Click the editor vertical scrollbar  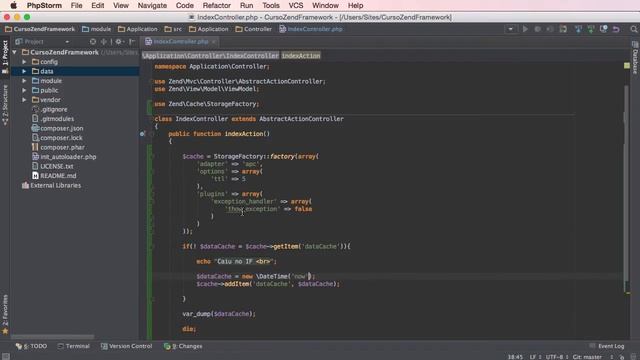click(x=626, y=188)
